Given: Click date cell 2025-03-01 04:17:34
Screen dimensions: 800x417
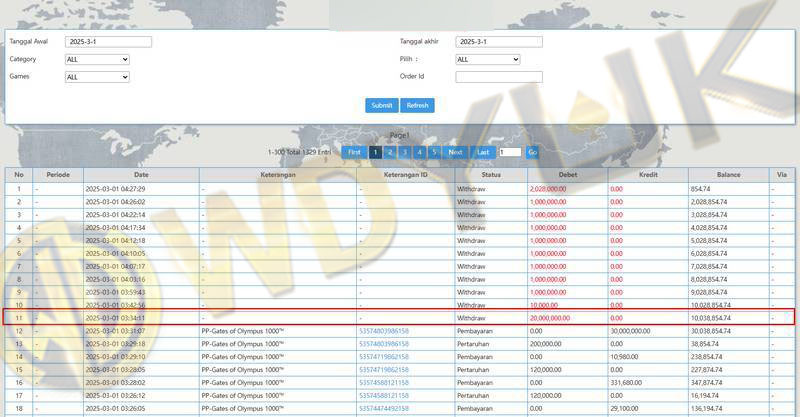Looking at the screenshot, I should click(115, 228).
